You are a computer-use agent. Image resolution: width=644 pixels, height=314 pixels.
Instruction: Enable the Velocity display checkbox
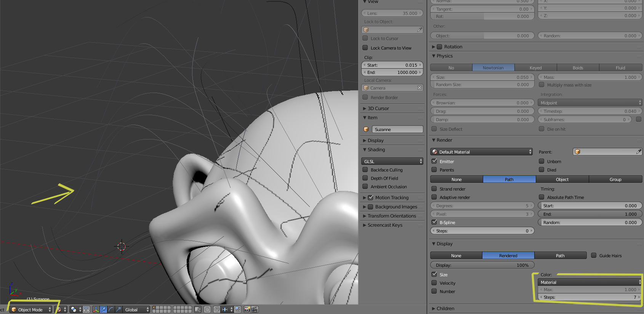tap(434, 283)
